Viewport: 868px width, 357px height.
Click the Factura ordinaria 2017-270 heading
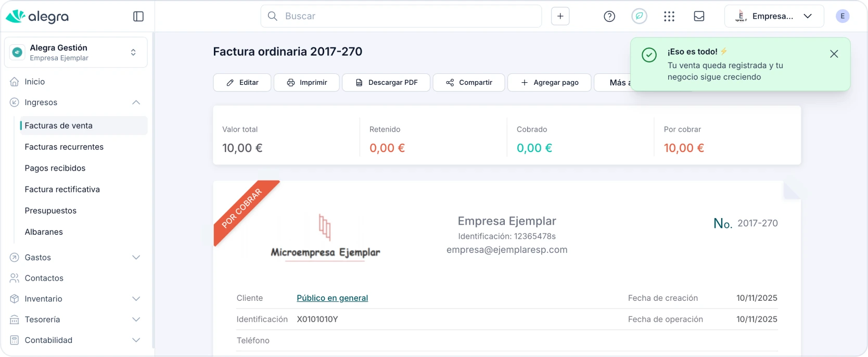coord(288,52)
